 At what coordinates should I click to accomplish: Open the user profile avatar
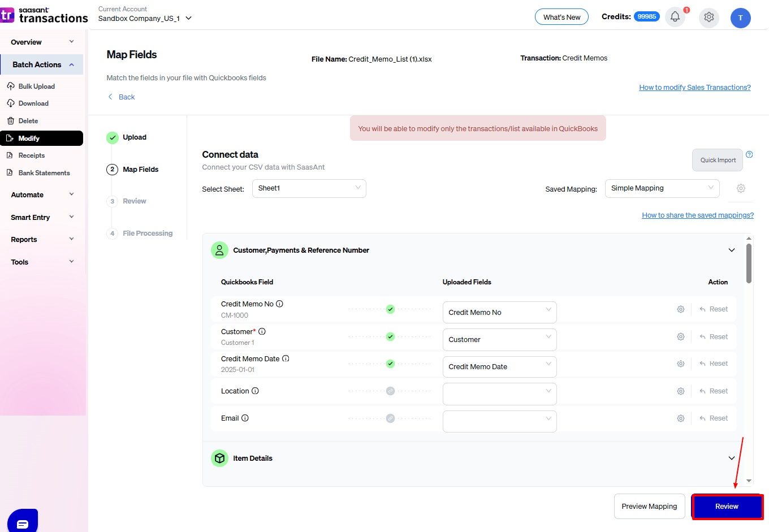(x=741, y=18)
